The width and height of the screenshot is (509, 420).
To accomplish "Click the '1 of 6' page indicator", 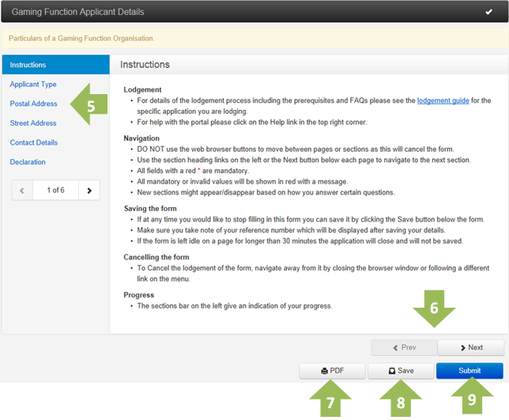I will point(55,191).
